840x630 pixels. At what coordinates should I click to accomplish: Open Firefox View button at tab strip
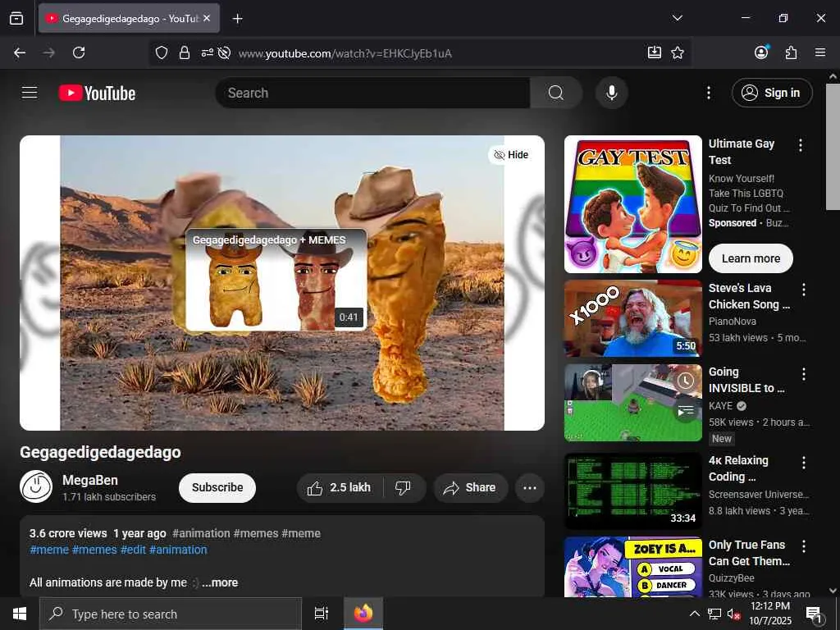(16, 18)
